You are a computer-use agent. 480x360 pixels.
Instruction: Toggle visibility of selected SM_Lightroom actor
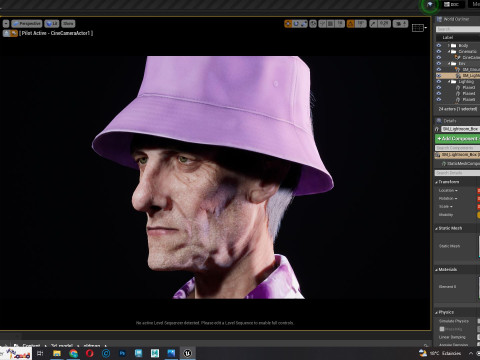(x=439, y=76)
